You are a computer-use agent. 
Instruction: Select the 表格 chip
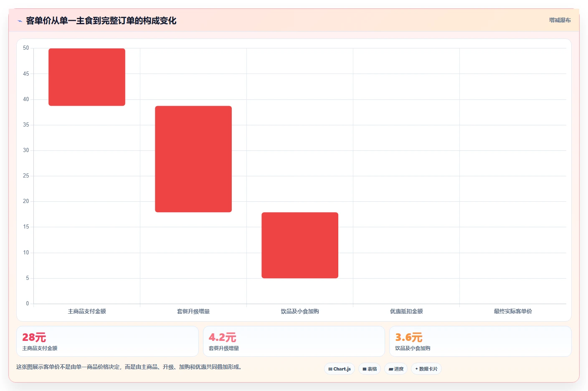coord(370,369)
